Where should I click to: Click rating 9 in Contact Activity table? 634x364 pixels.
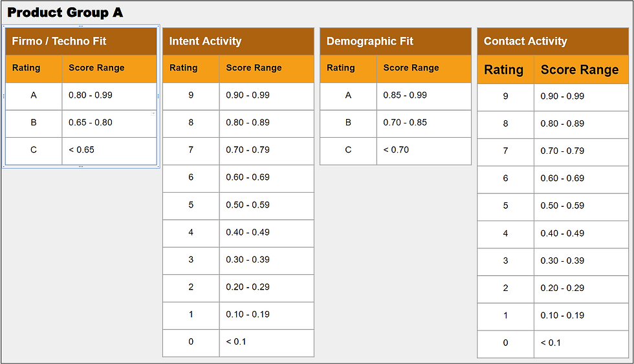coord(506,98)
